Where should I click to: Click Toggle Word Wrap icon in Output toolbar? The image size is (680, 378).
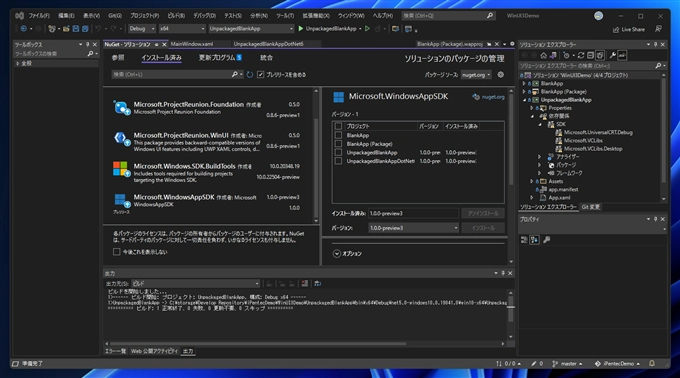pyautogui.click(x=317, y=284)
